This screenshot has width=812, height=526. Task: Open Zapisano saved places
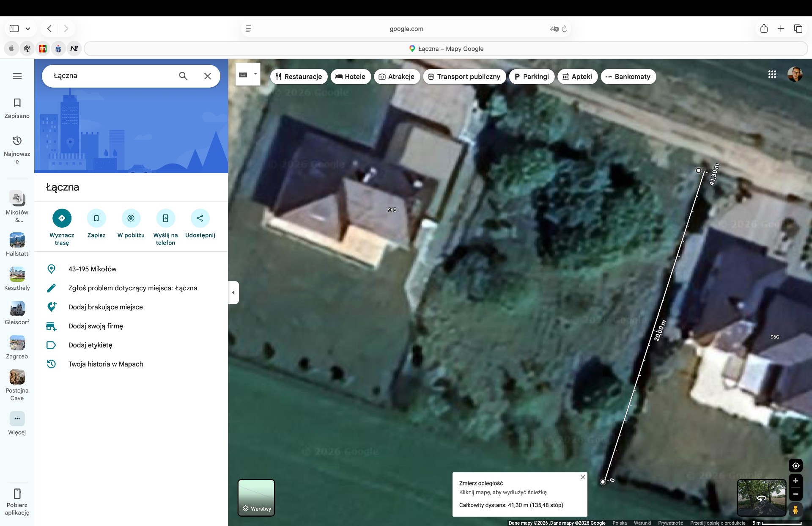[x=17, y=108]
